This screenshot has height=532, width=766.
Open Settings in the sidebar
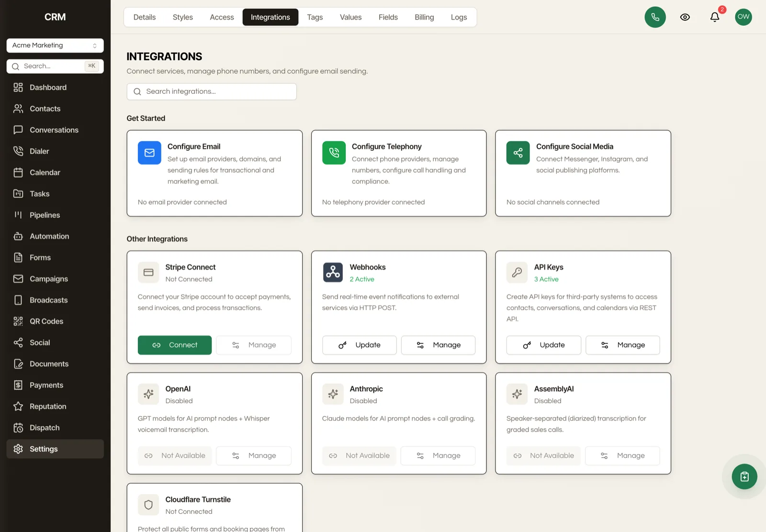(x=55, y=449)
